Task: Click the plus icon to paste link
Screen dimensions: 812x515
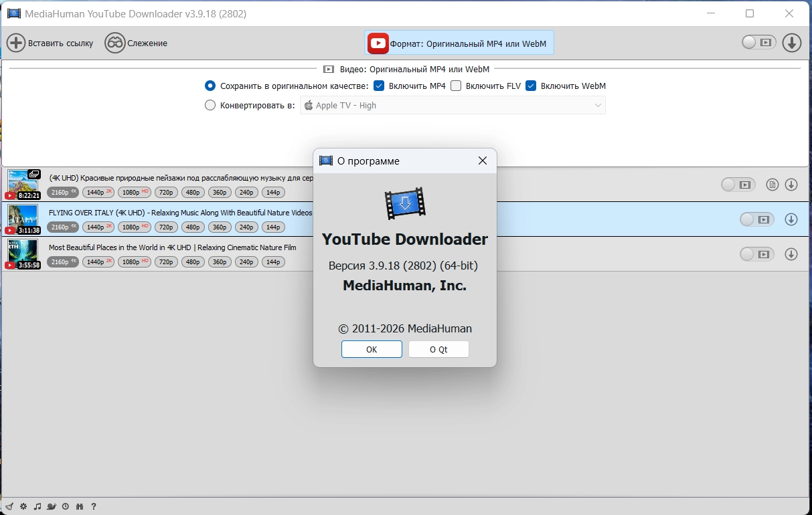Action: pyautogui.click(x=16, y=43)
